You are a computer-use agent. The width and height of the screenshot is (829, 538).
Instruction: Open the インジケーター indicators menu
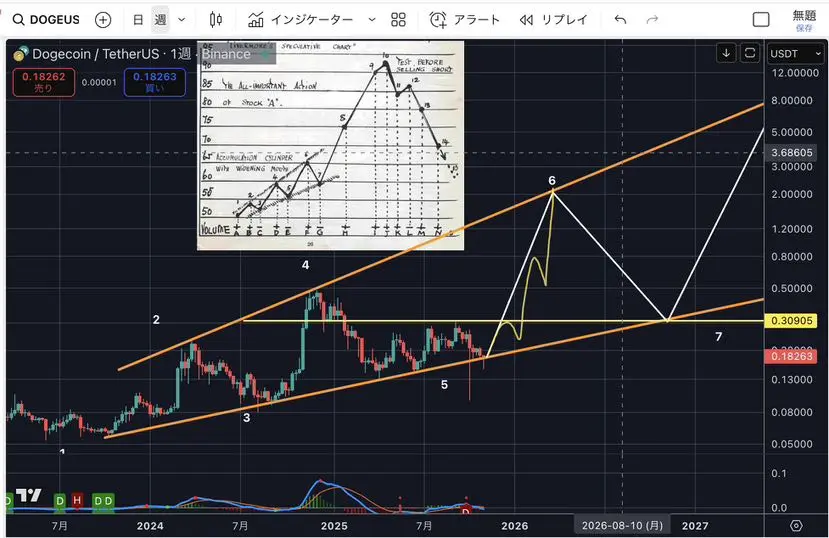pyautogui.click(x=300, y=20)
